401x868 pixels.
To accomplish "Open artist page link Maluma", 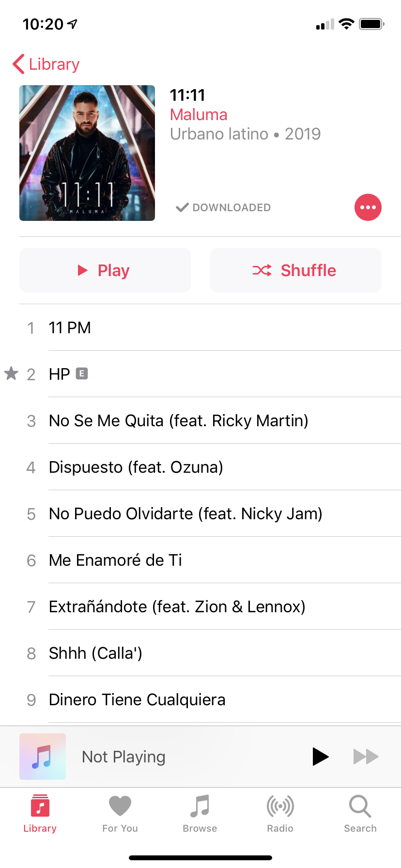I will 199,115.
